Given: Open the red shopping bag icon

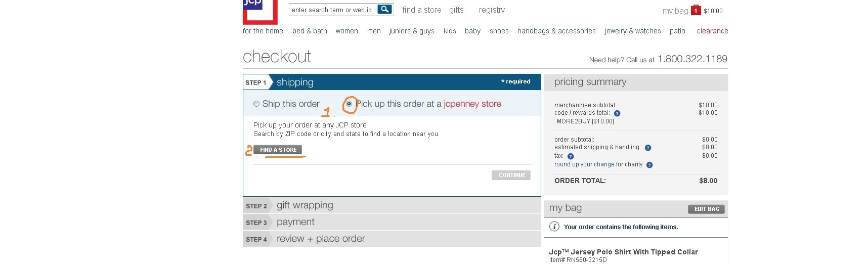Looking at the screenshot, I should tap(696, 10).
